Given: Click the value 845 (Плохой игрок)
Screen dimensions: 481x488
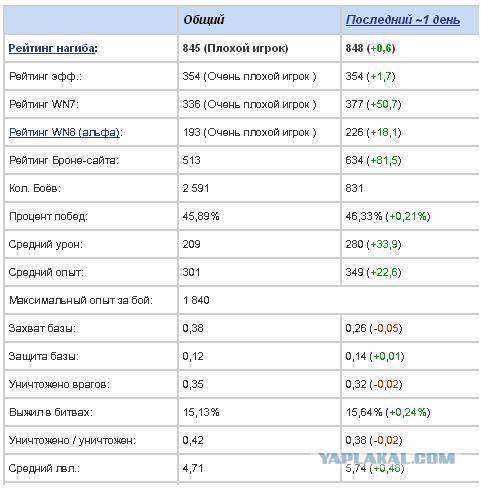Looking at the screenshot, I should point(235,48).
